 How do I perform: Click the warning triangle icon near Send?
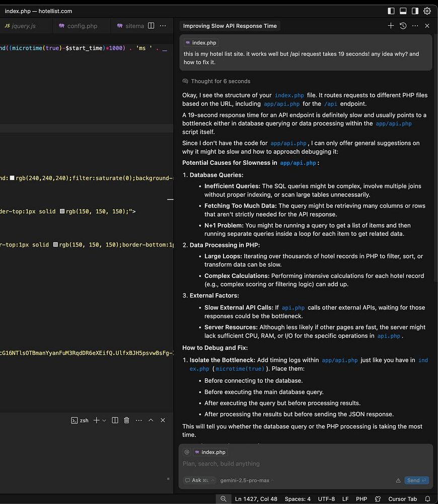[398, 480]
